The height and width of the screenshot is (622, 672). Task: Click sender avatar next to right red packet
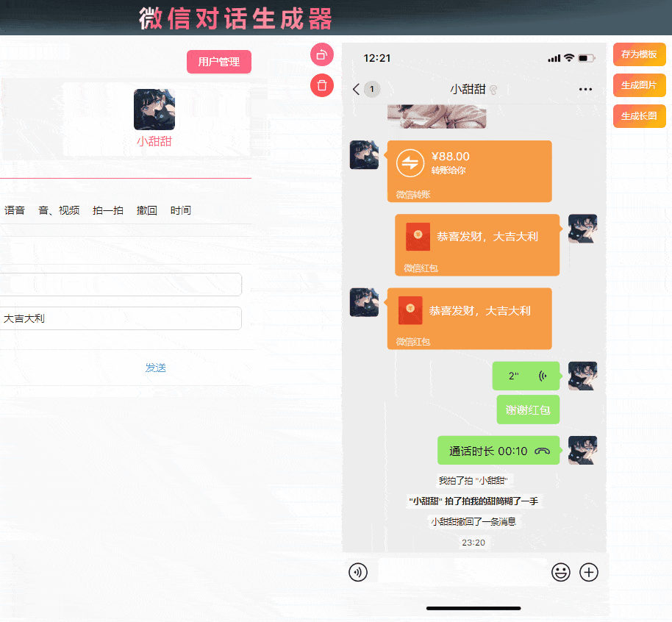pos(583,229)
